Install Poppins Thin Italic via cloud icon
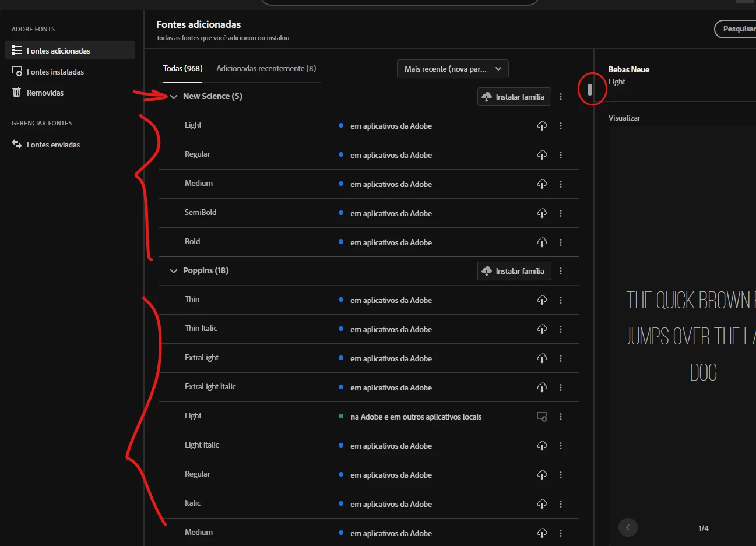The image size is (756, 546). click(x=542, y=329)
